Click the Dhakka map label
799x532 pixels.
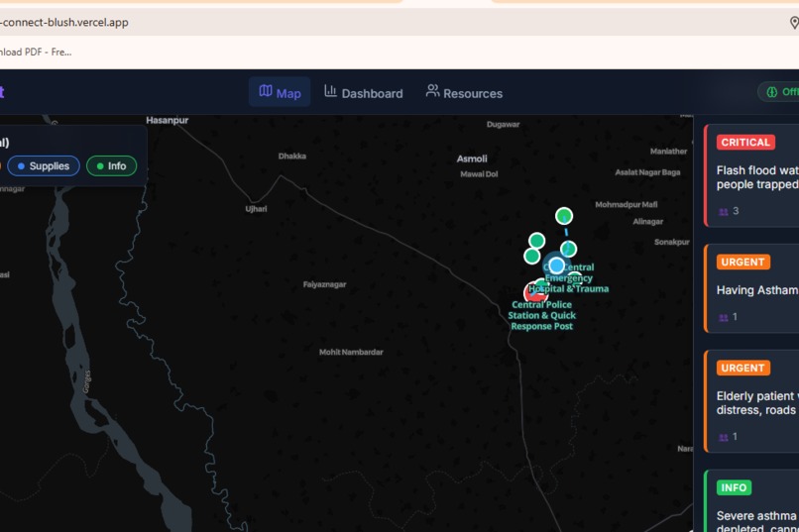[292, 156]
